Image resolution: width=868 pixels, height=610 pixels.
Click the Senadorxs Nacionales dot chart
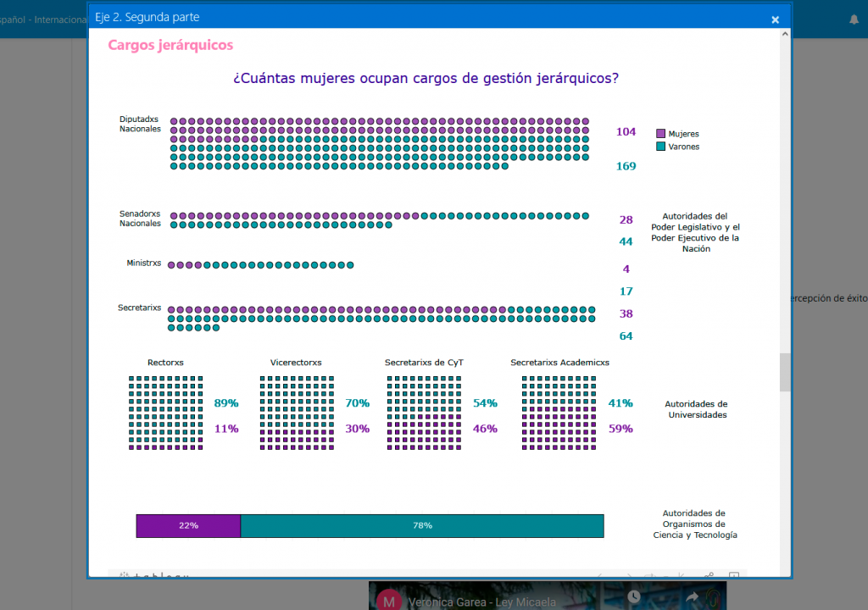coord(379,220)
